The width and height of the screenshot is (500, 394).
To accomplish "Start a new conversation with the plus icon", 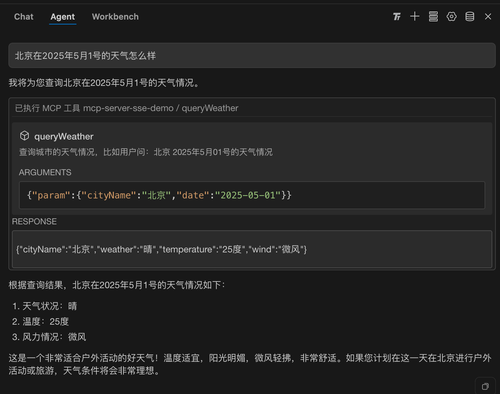I will 415,16.
